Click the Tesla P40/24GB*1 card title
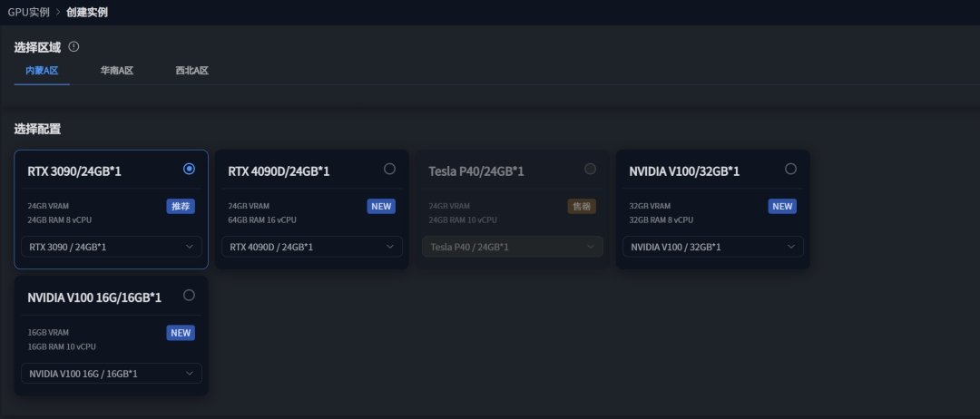 pyautogui.click(x=476, y=171)
